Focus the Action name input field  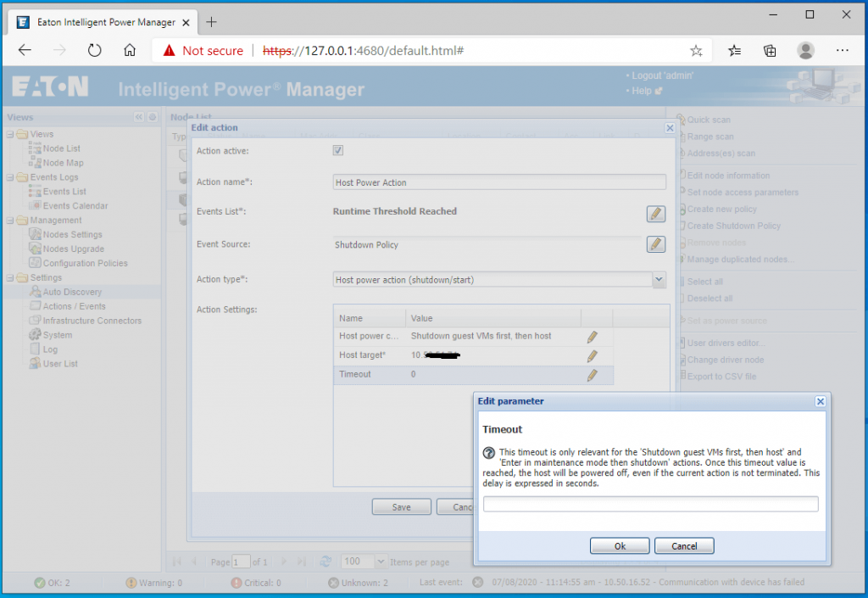(499, 182)
